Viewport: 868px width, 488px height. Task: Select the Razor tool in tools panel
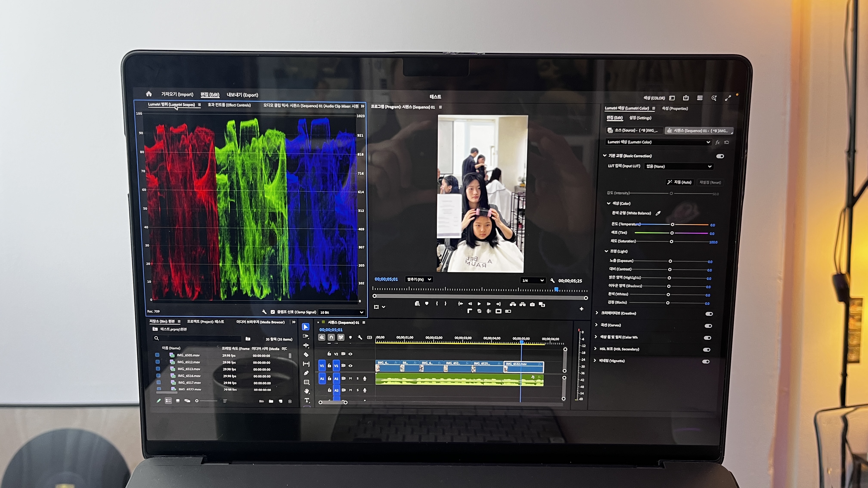point(306,355)
